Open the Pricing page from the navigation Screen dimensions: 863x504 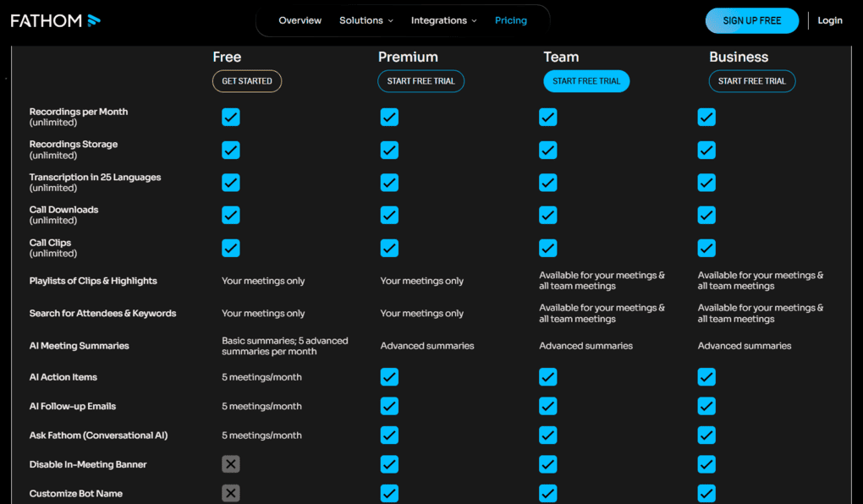(510, 20)
